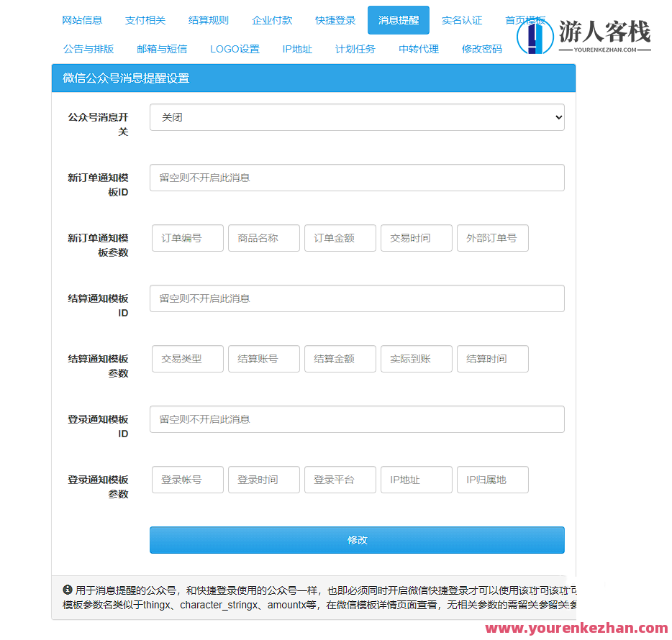Screen dimensions: 672x640
Task: Click the IP归属地 parameter field
Action: (x=492, y=480)
